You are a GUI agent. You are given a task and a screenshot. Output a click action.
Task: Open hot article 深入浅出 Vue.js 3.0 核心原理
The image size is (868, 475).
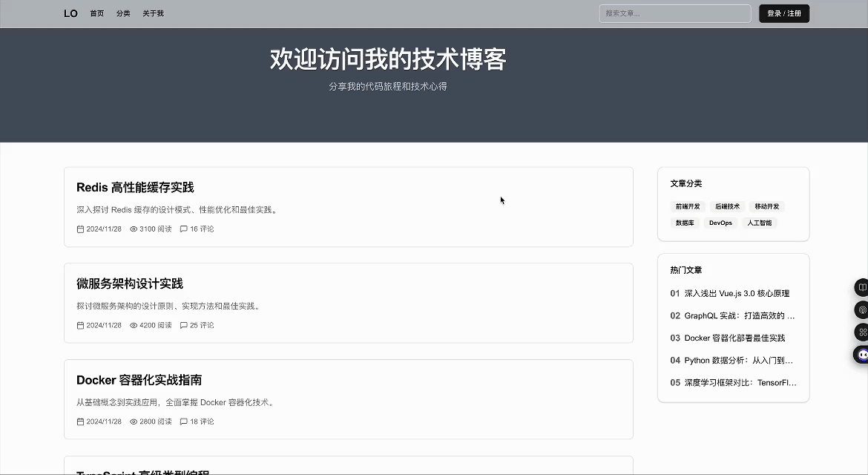point(737,293)
